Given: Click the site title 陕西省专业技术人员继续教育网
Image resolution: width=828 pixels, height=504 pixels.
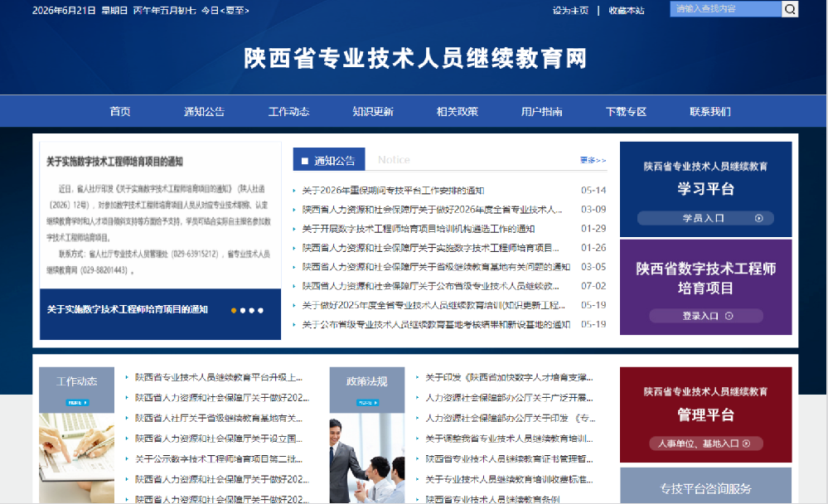Looking at the screenshot, I should 415,58.
